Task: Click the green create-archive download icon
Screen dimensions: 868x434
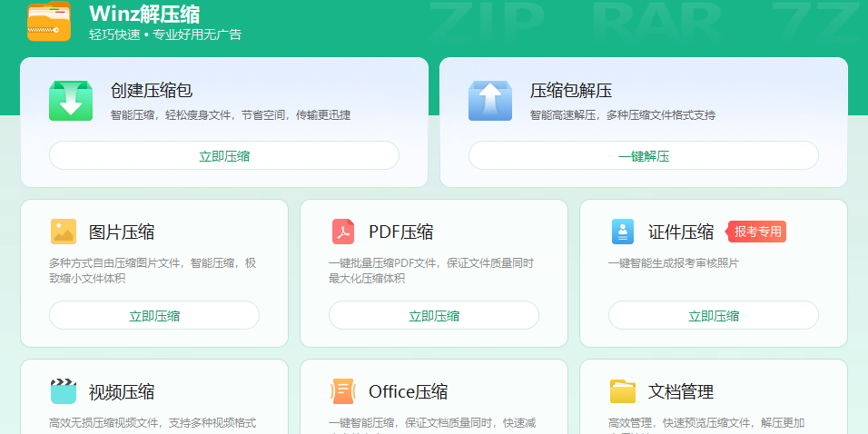Action: tap(71, 101)
